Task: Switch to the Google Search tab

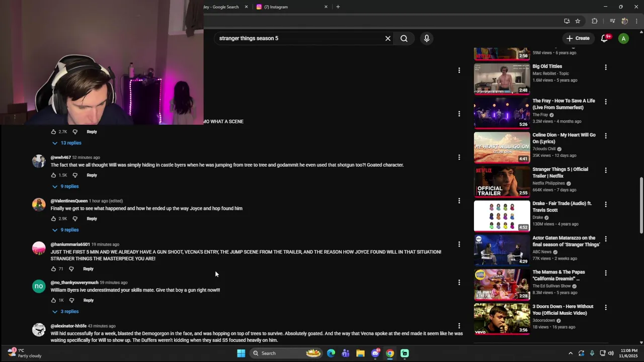Action: click(221, 7)
